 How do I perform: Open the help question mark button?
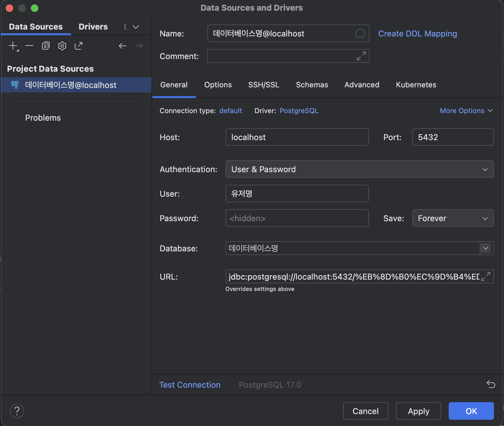tap(17, 411)
